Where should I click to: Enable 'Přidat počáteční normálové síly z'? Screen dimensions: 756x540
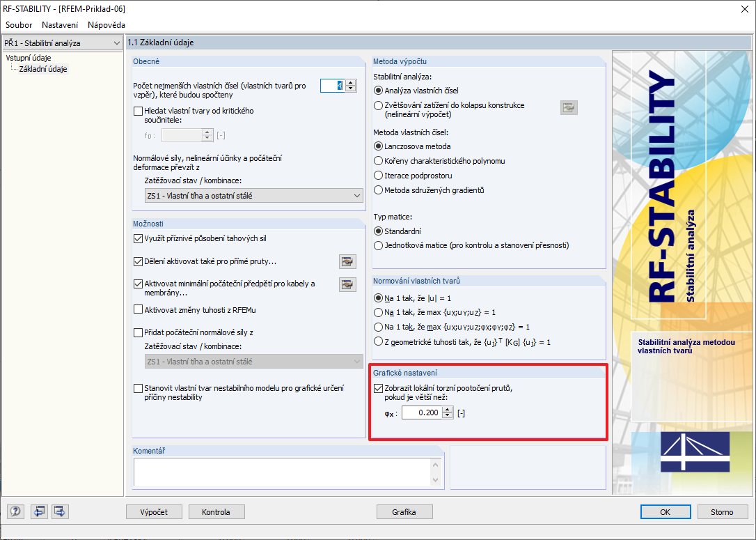(139, 332)
